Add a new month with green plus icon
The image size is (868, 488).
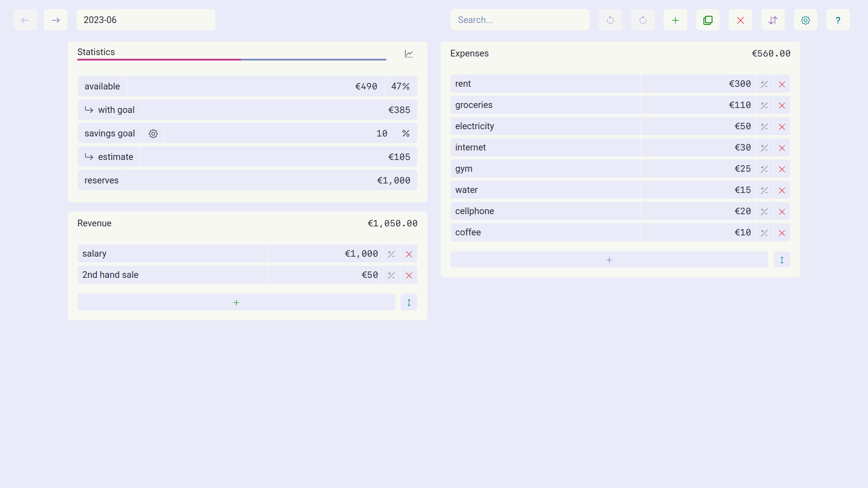pos(675,20)
